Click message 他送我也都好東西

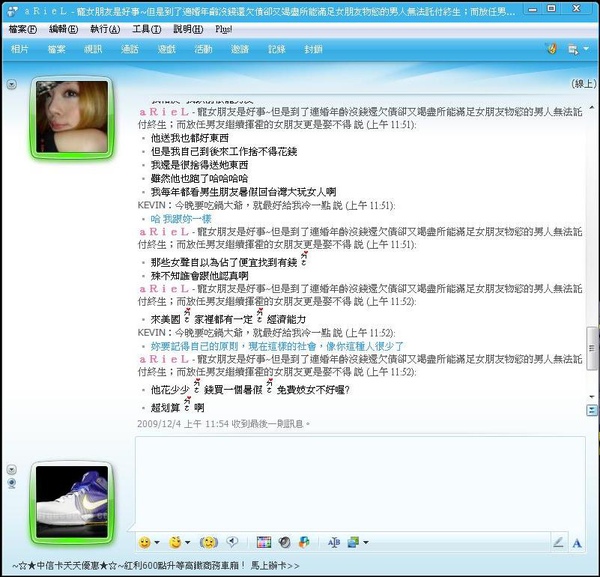tap(190, 138)
